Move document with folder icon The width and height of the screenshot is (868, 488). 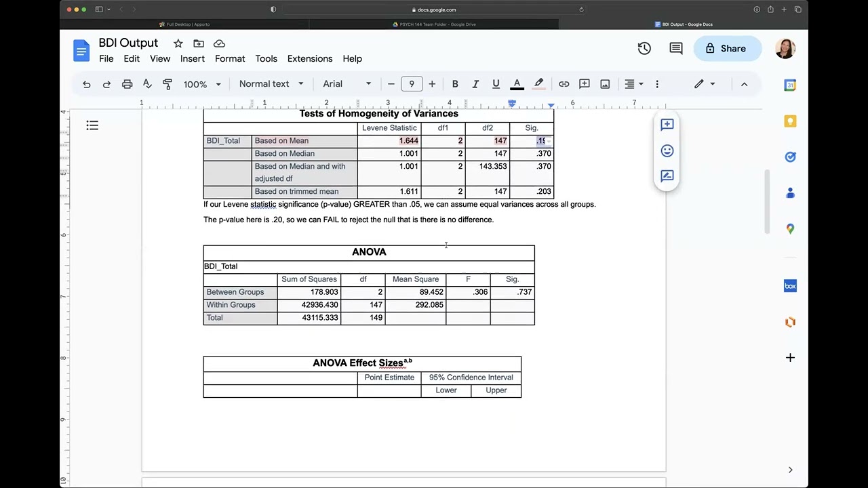point(198,43)
